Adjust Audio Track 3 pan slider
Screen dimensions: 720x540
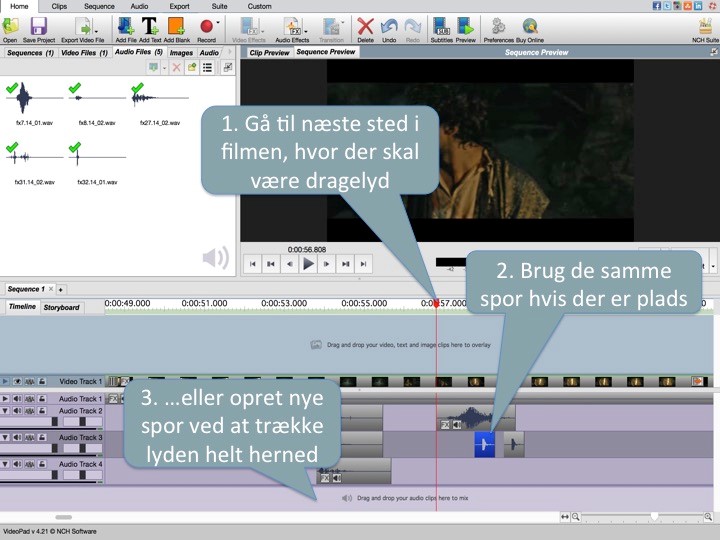click(82, 448)
